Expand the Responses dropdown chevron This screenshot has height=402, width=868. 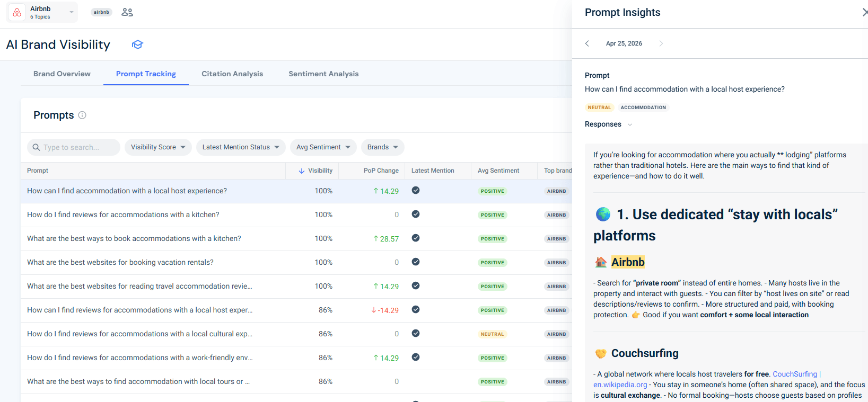pos(630,124)
